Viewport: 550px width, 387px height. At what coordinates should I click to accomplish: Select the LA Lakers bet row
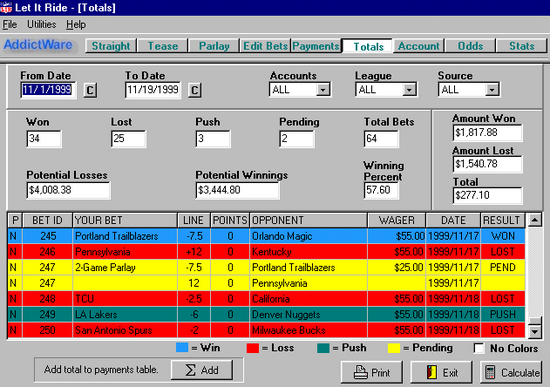click(266, 314)
